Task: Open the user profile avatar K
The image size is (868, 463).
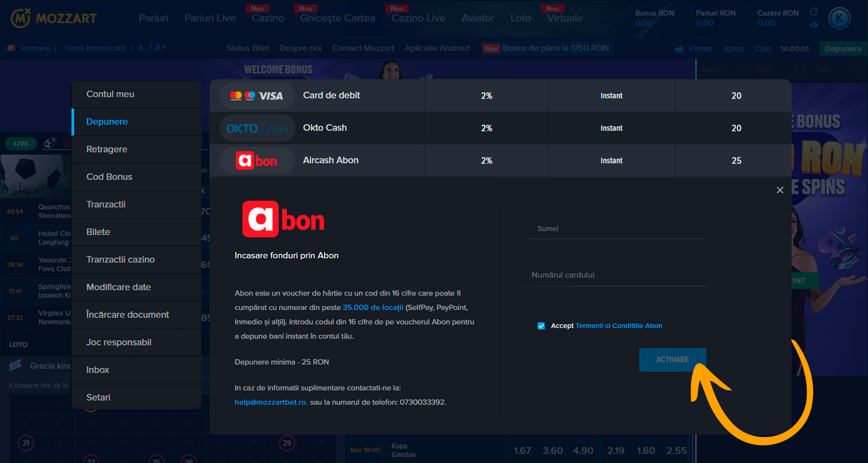Action: click(x=839, y=19)
